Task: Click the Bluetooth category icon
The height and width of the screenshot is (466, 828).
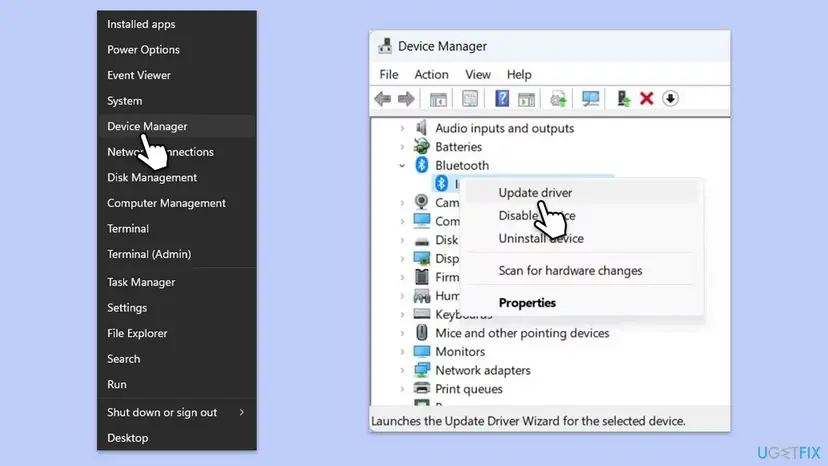Action: click(421, 165)
